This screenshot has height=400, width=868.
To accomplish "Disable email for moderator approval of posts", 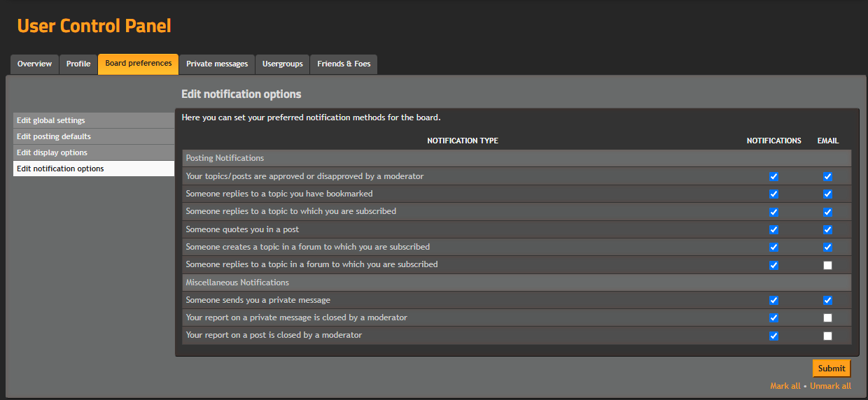I will (x=828, y=176).
